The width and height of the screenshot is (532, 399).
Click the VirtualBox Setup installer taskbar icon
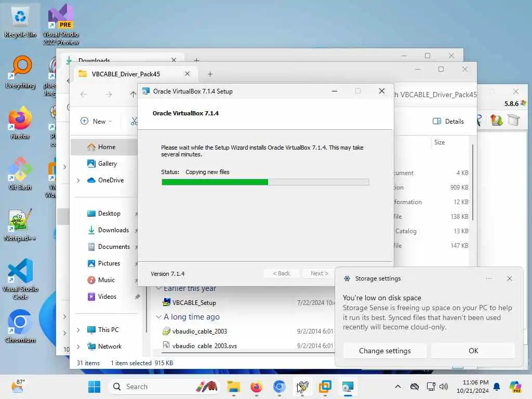click(348, 387)
